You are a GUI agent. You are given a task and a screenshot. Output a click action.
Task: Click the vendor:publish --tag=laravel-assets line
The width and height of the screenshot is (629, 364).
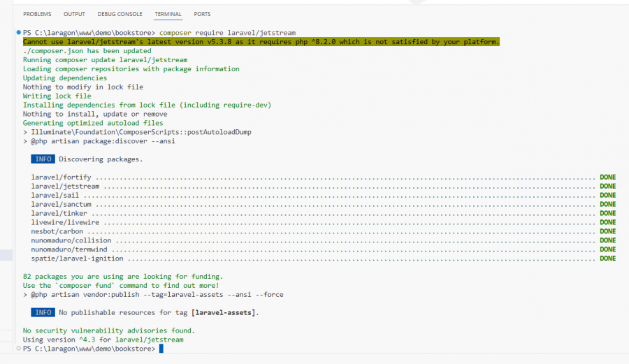(153, 294)
